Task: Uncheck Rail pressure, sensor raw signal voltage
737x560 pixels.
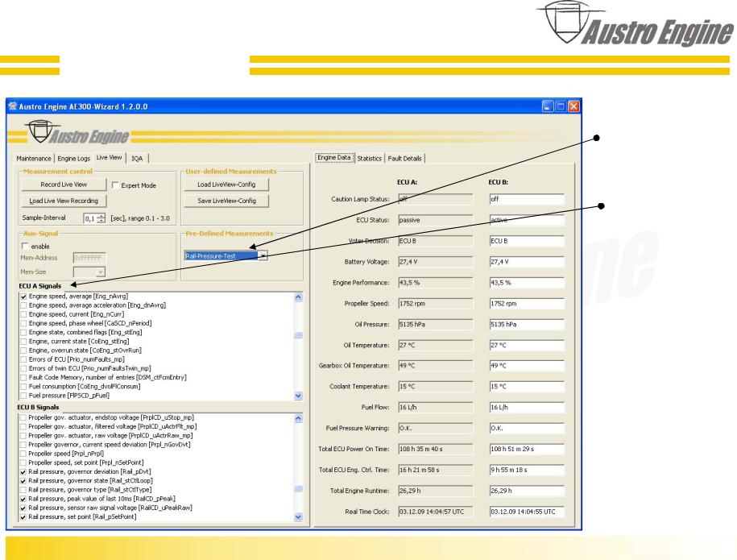Action: (23, 508)
